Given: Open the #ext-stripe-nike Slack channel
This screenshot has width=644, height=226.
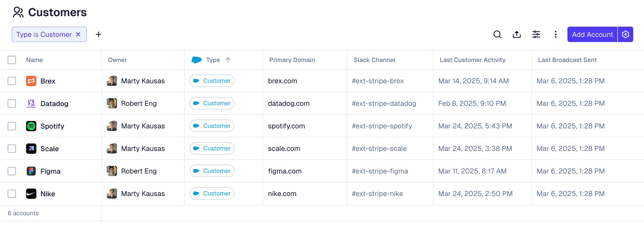Looking at the screenshot, I should coord(377,194).
